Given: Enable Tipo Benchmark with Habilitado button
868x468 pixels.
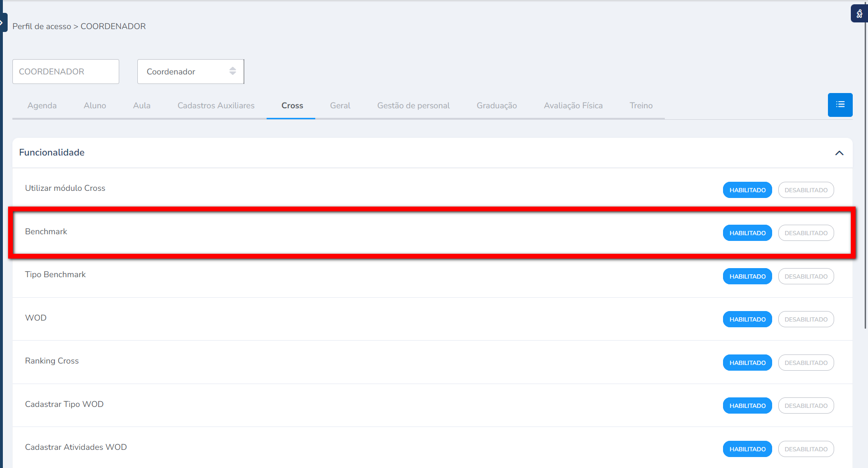Looking at the screenshot, I should pyautogui.click(x=747, y=276).
